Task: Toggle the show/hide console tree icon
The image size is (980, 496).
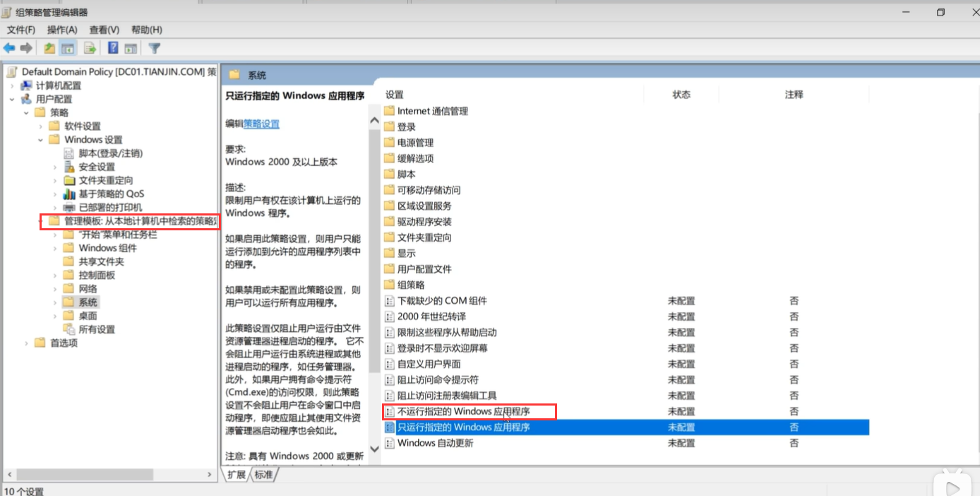Action: click(x=68, y=48)
